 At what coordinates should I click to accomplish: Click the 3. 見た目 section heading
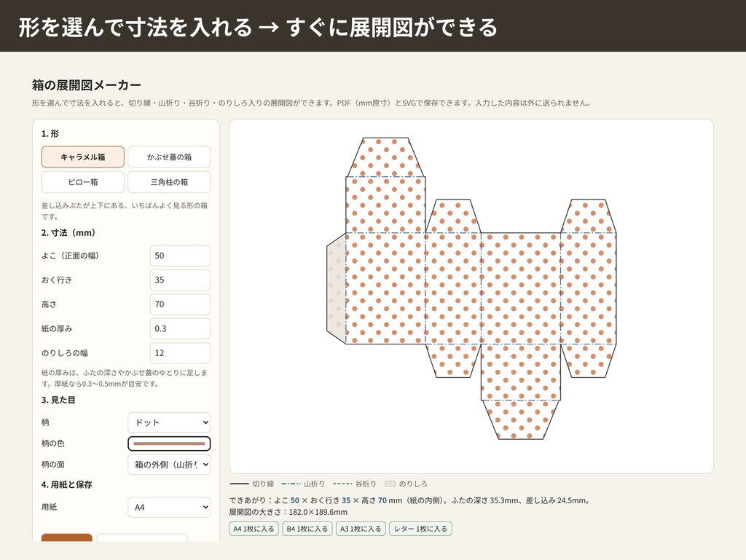(58, 401)
